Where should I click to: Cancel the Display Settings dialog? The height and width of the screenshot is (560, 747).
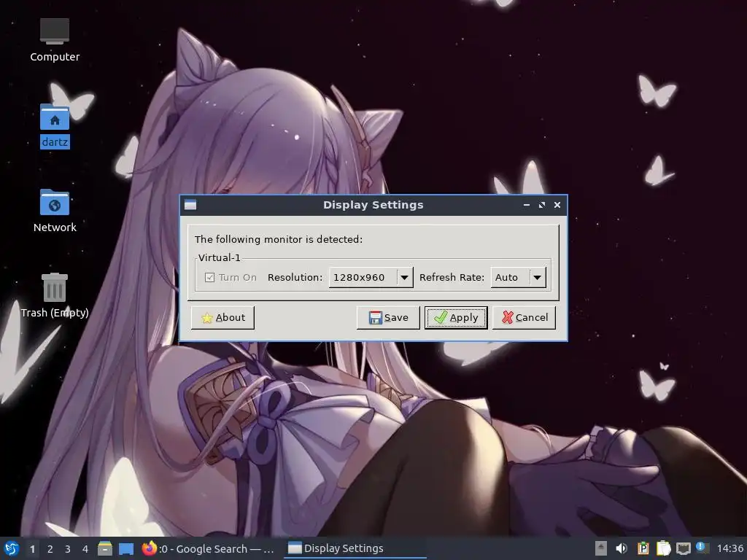(524, 318)
